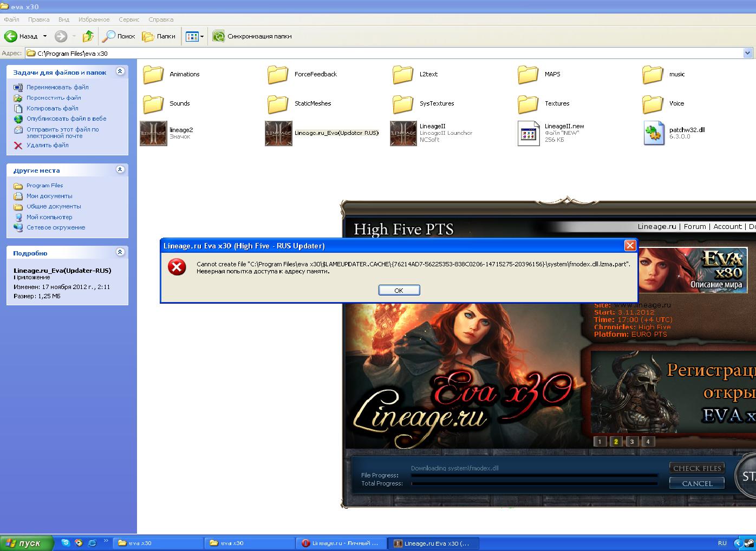Open Мои документы link
The height and width of the screenshot is (551, 756).
point(49,196)
